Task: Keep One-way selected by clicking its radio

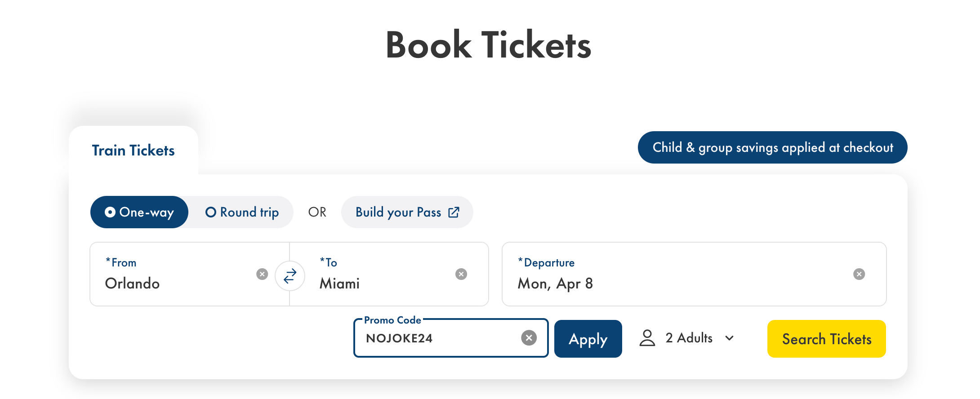Action: (x=111, y=212)
